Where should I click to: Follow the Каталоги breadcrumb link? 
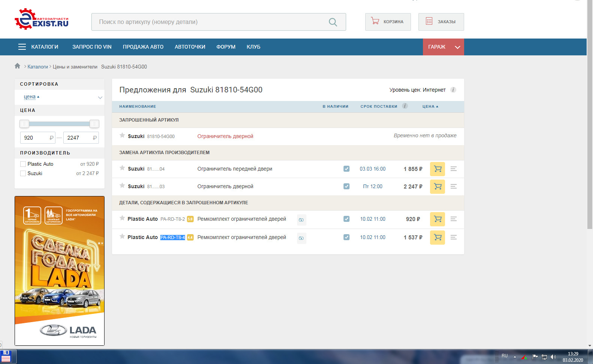click(x=37, y=67)
